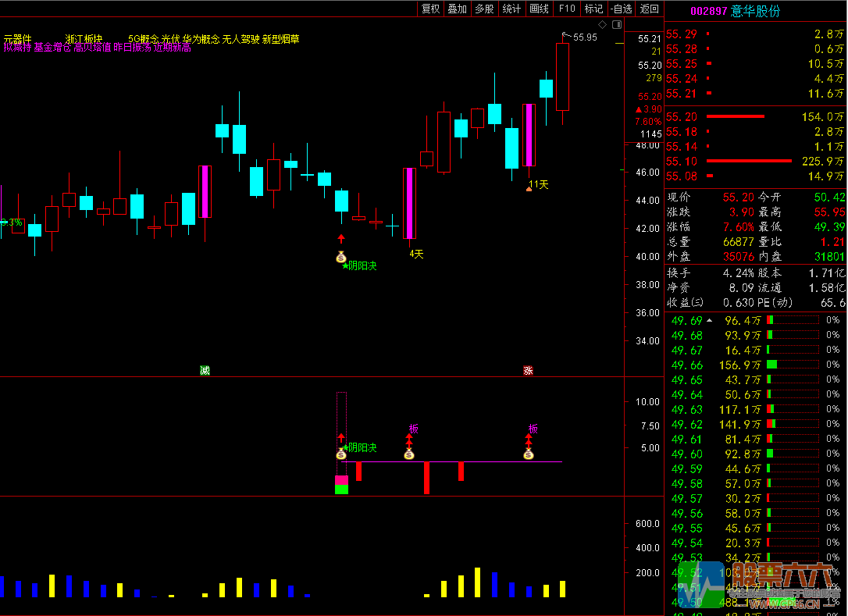Select the 画线 drawing tool button

tap(539, 9)
